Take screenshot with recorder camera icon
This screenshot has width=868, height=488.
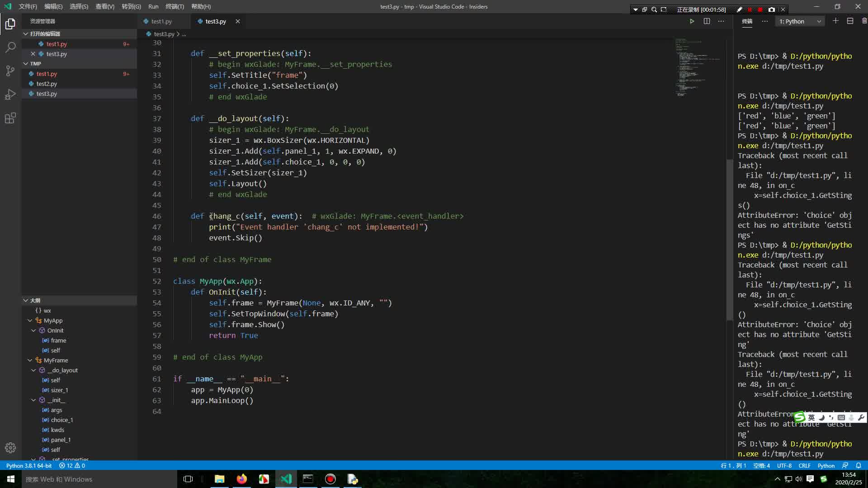pyautogui.click(x=772, y=9)
